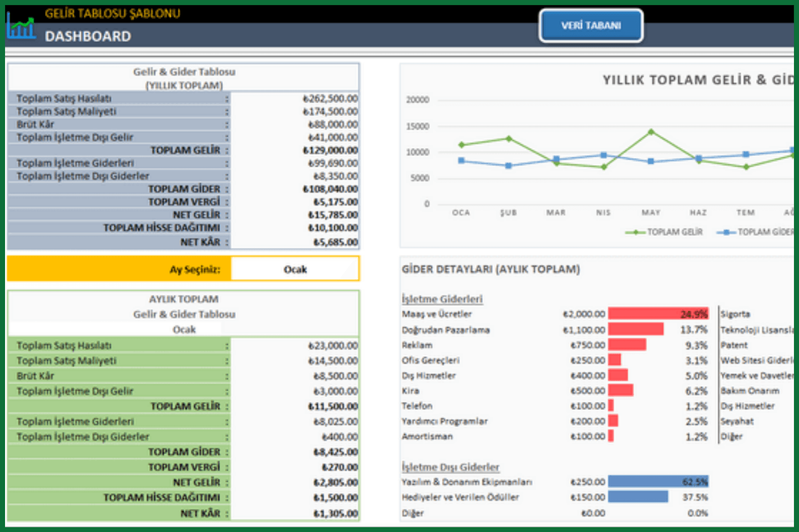Select the yearly ₺262,500.00 sales revenue cell

[x=330, y=98]
